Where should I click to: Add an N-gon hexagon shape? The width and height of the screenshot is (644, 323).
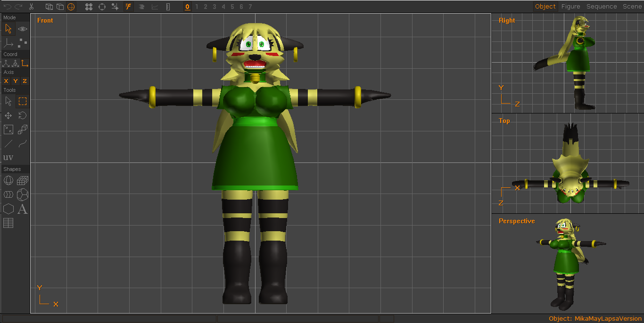(8, 209)
